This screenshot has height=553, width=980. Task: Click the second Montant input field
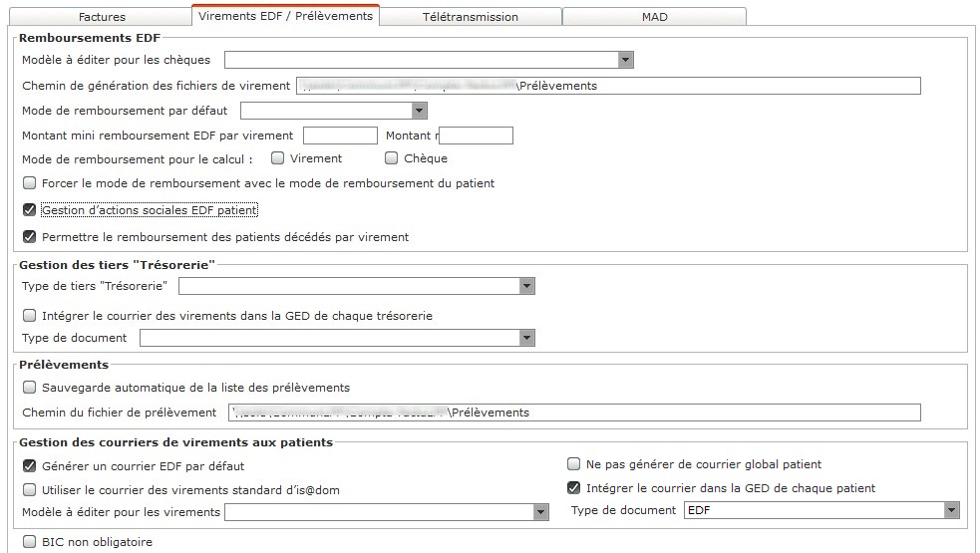click(x=476, y=136)
